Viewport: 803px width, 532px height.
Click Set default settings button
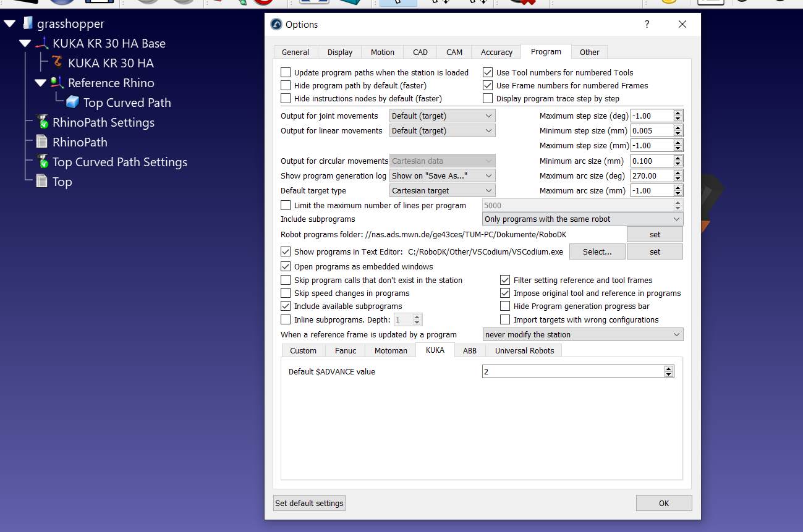coord(309,504)
